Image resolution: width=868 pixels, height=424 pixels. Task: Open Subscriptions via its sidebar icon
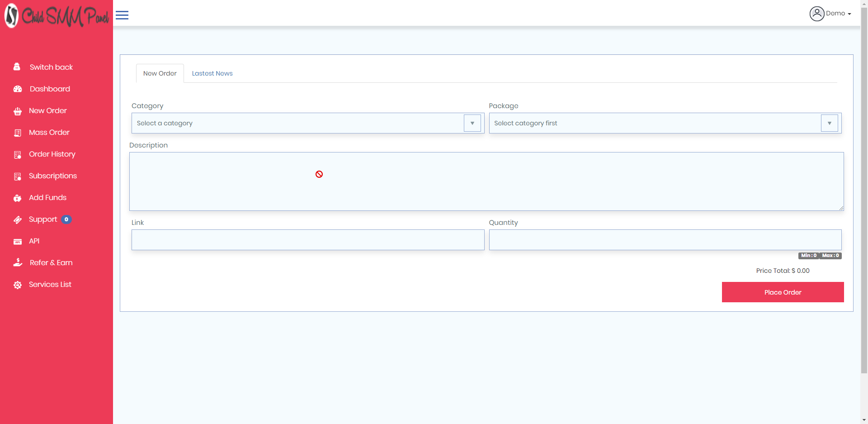(17, 176)
